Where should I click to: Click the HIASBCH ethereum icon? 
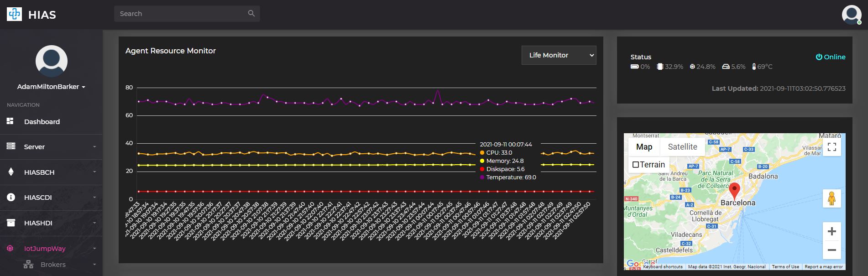[11, 172]
